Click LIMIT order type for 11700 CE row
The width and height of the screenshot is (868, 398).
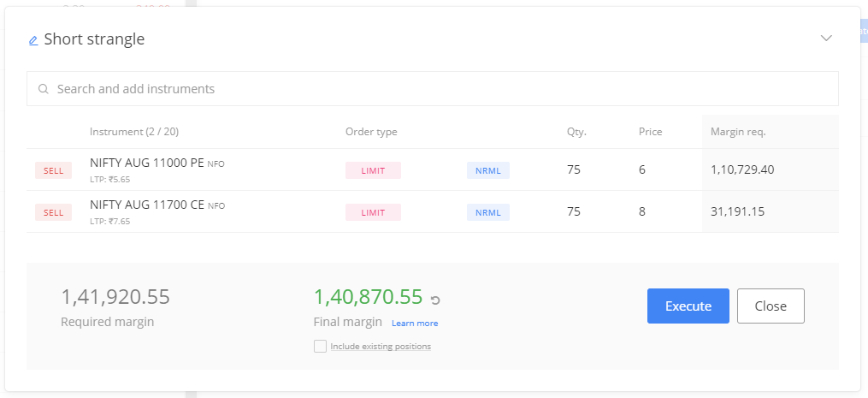coord(373,212)
